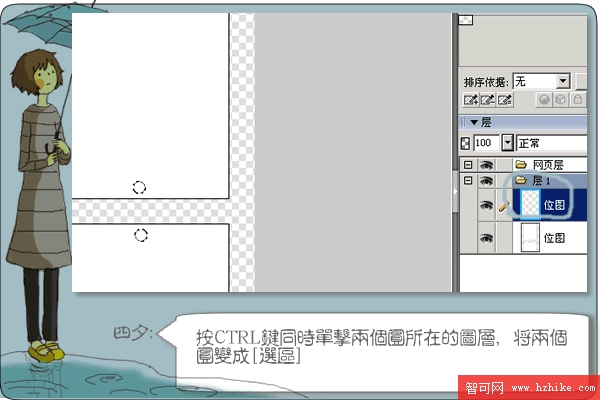This screenshot has height=400, width=600.
Task: Hide the selected top 位图 layer
Action: click(x=487, y=205)
